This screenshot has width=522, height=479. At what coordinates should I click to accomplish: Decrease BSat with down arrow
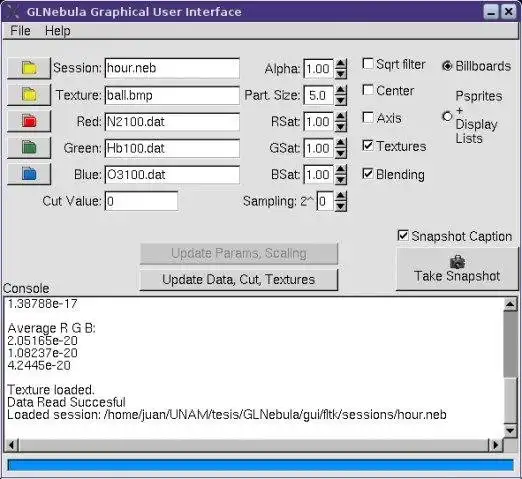[x=341, y=180]
